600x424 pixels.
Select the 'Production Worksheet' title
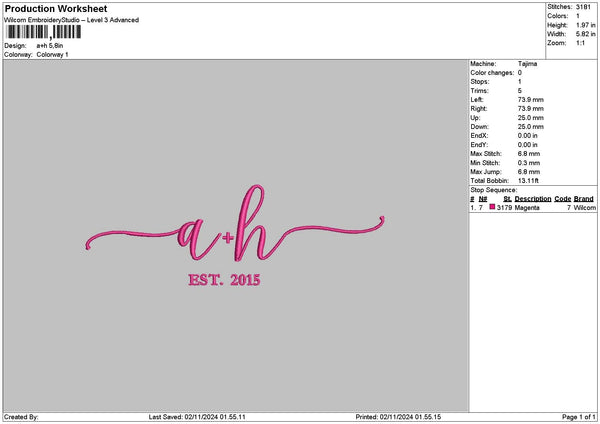[x=56, y=8]
